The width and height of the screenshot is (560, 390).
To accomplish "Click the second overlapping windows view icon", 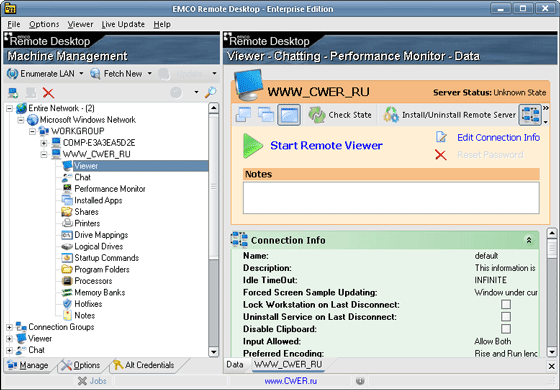I will point(266,115).
